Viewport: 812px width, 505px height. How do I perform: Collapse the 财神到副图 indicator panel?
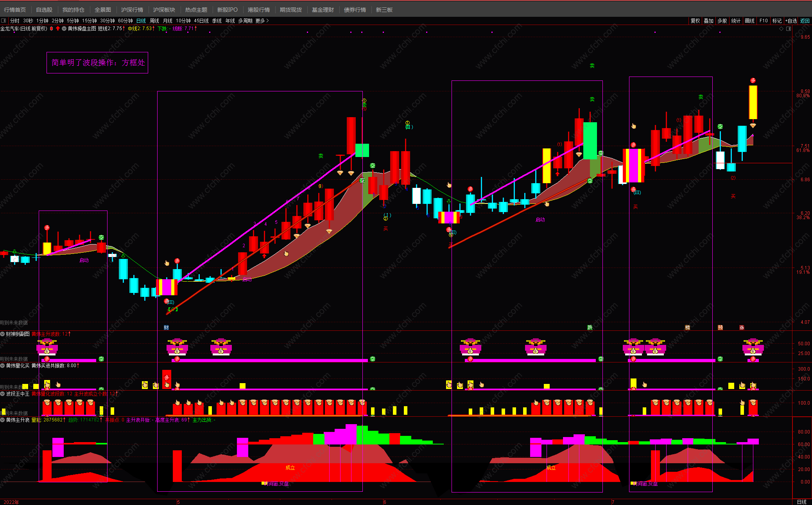coord(3,334)
